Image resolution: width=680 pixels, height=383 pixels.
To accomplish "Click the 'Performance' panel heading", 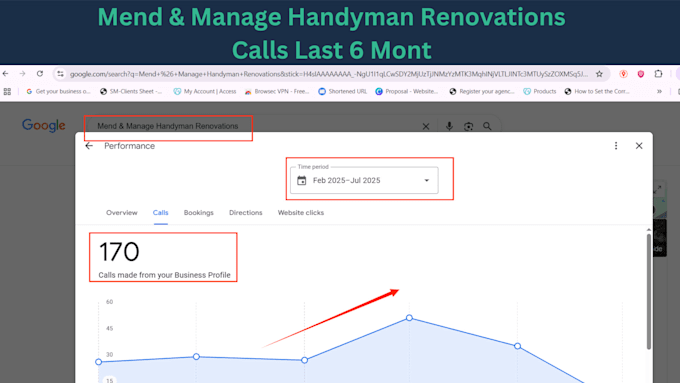I will 130,146.
